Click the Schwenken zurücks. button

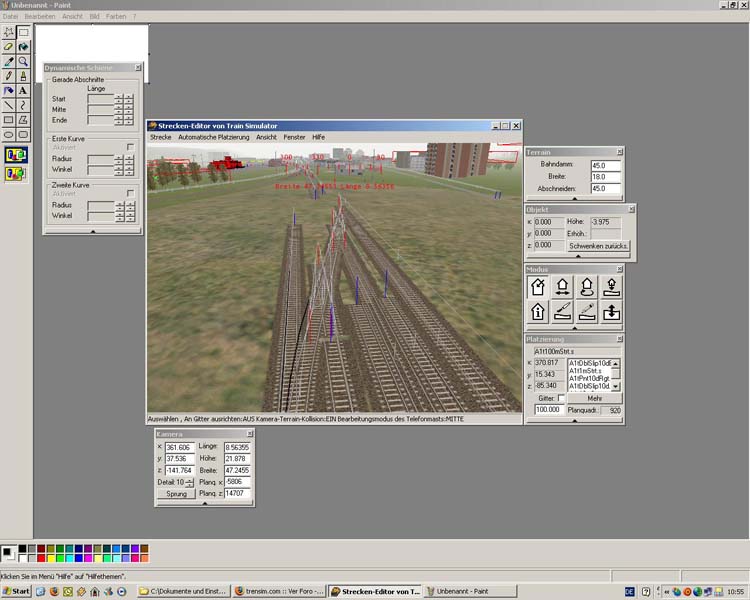click(598, 246)
